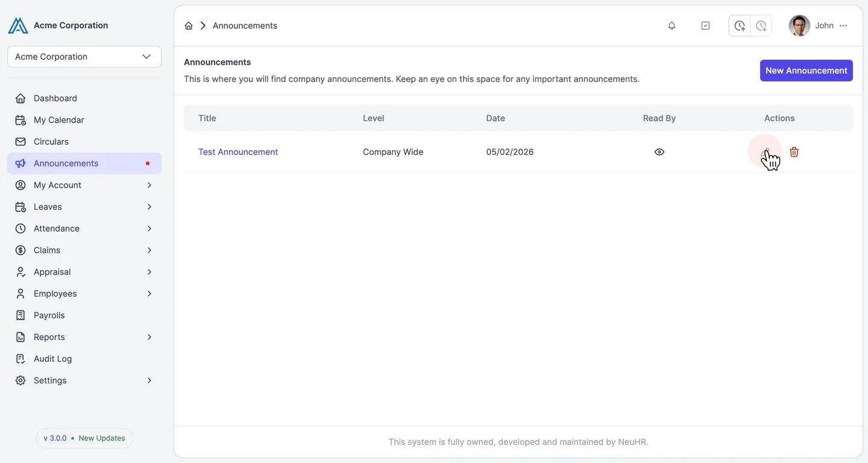Open the Test Announcement link
Viewport: 868px width, 463px height.
click(238, 152)
